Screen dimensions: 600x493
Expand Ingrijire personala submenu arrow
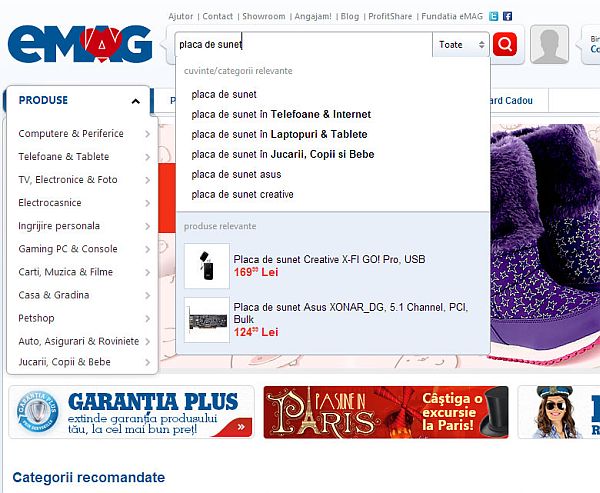click(147, 226)
